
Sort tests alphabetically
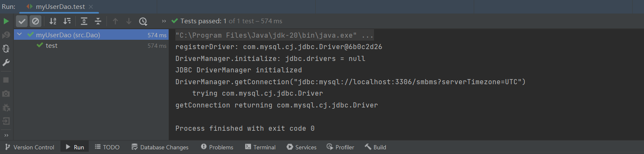(x=53, y=21)
